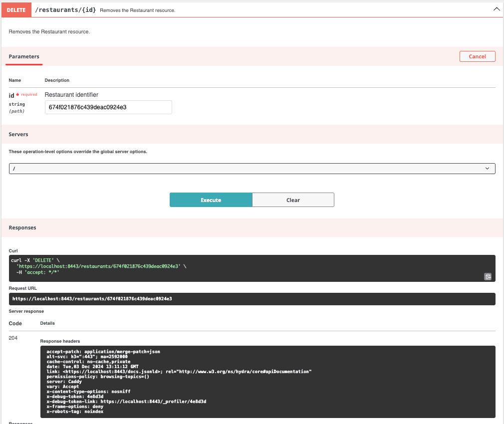The height and width of the screenshot is (424, 504).
Task: Clear the response with the Clear button
Action: (x=293, y=200)
